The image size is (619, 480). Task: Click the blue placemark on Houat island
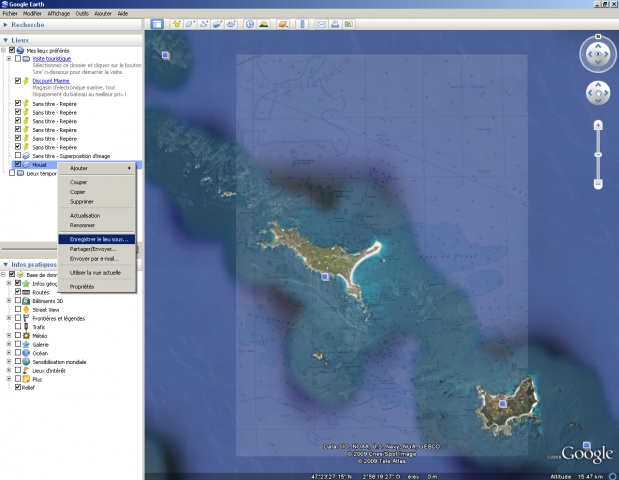pos(325,277)
